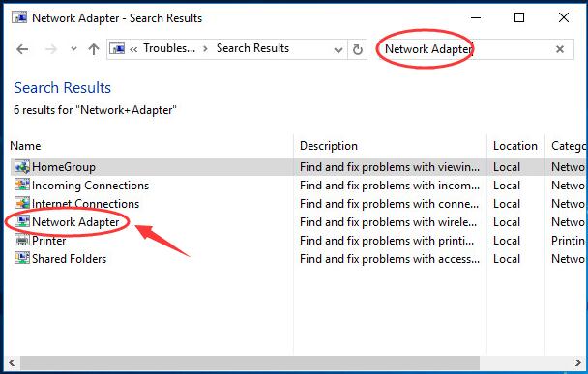Select the Incoming Connections icon

pyautogui.click(x=22, y=185)
